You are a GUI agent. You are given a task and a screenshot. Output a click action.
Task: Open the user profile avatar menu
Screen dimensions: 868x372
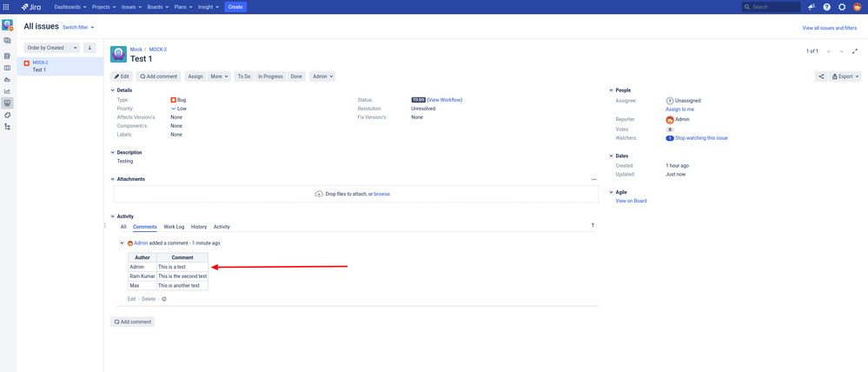pyautogui.click(x=857, y=7)
